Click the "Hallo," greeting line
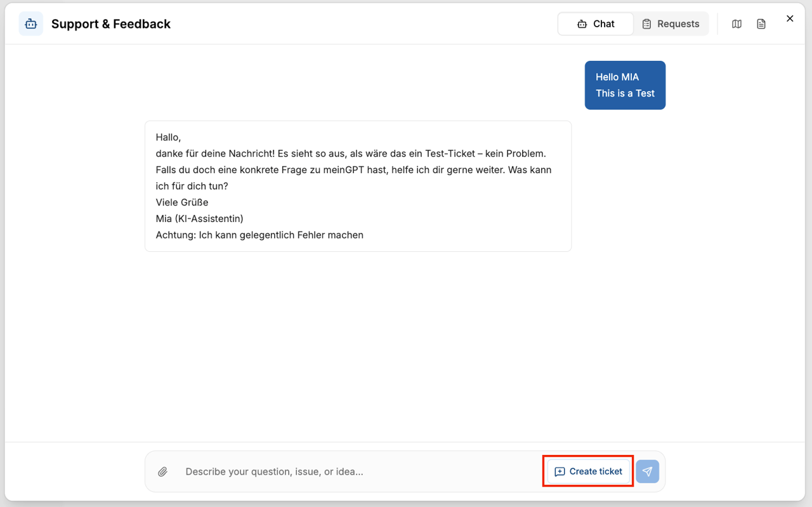The width and height of the screenshot is (812, 507). (168, 137)
